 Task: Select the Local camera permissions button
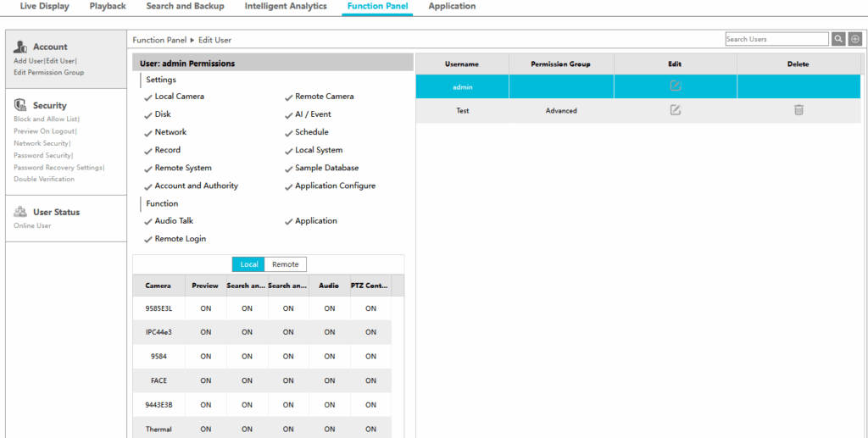248,264
